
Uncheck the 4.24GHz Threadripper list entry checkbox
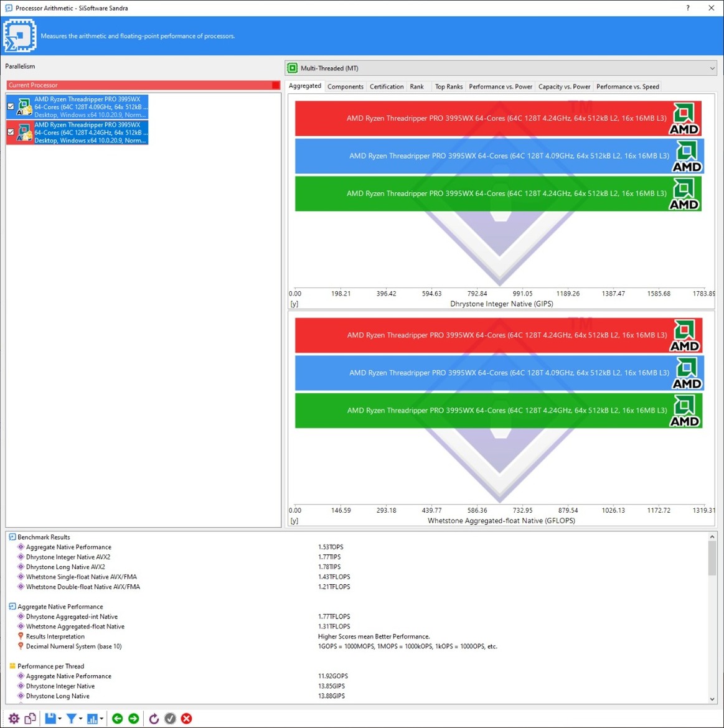pos(11,132)
